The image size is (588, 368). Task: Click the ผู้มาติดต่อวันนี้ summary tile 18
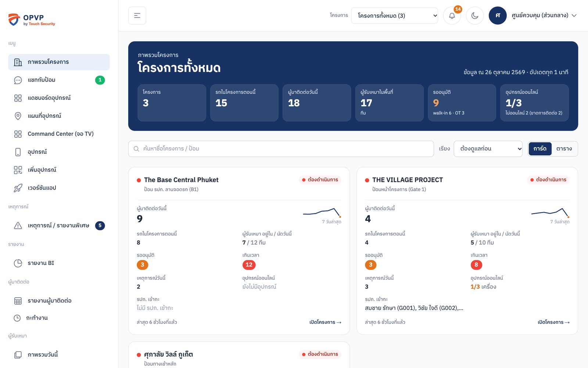click(317, 103)
